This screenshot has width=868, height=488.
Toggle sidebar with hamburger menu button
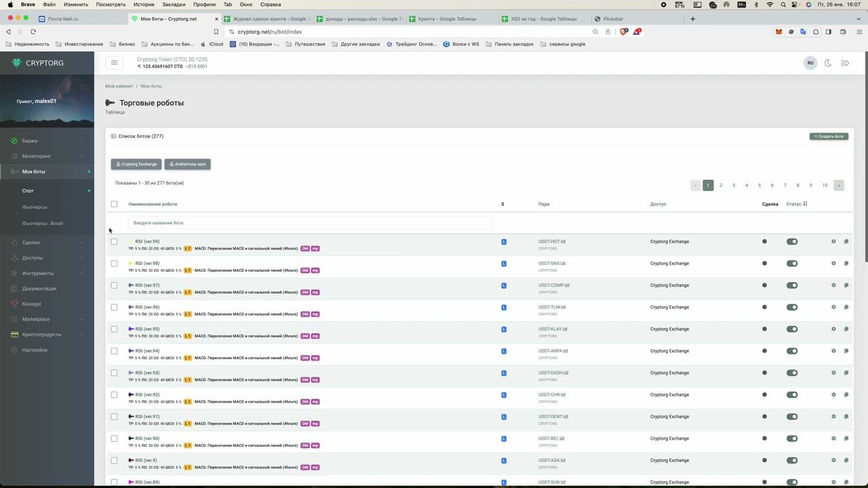(114, 62)
